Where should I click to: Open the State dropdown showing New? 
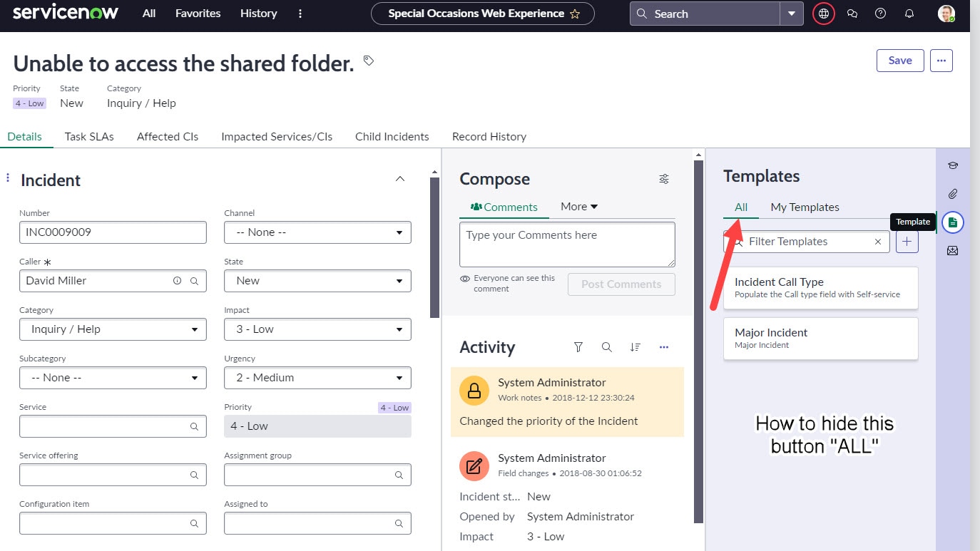point(317,280)
